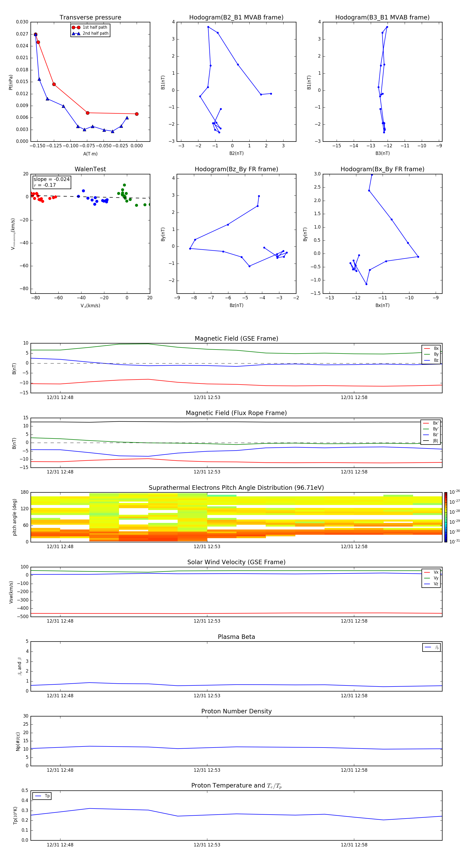The width and height of the screenshot is (473, 868).
Task: Click the "Bz(nT)" x-axis label
Action: point(236,305)
